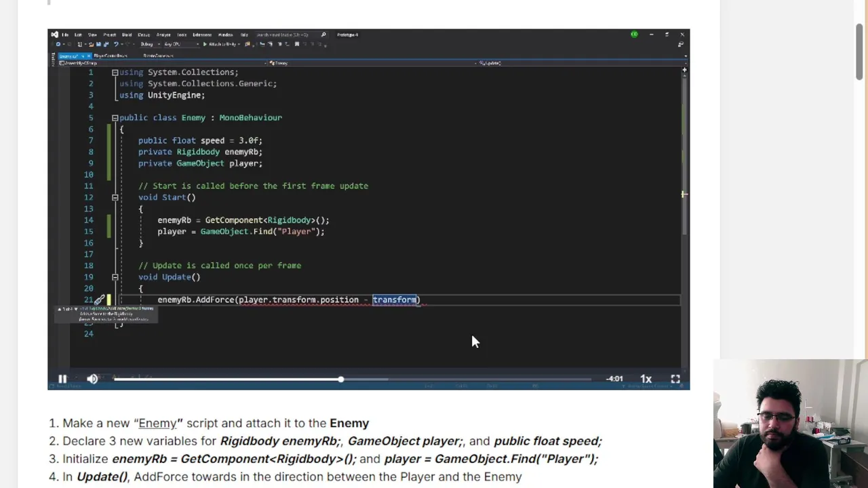Viewport: 868px width, 488px height.
Task: Click the IntelliSense parameter tooltip popup
Action: (x=106, y=314)
